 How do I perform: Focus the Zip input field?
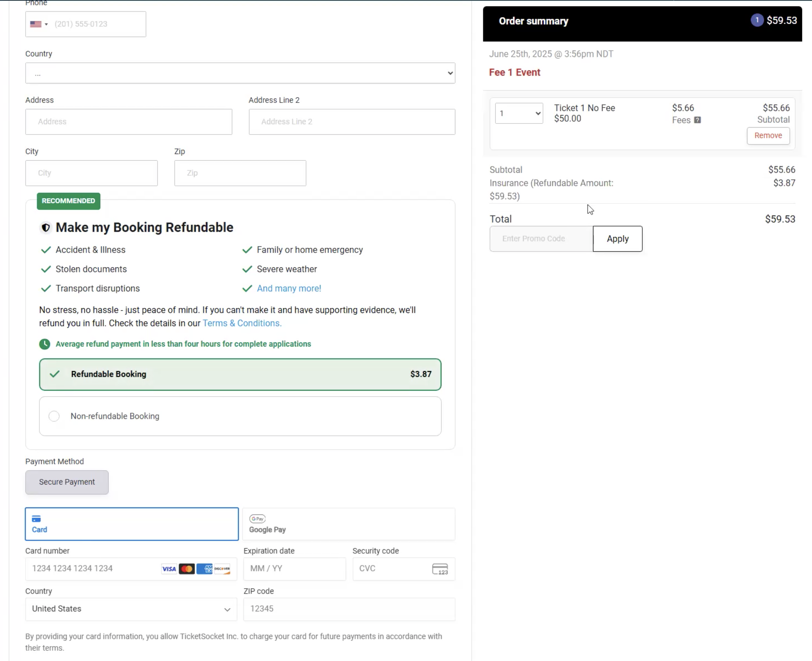tap(240, 173)
